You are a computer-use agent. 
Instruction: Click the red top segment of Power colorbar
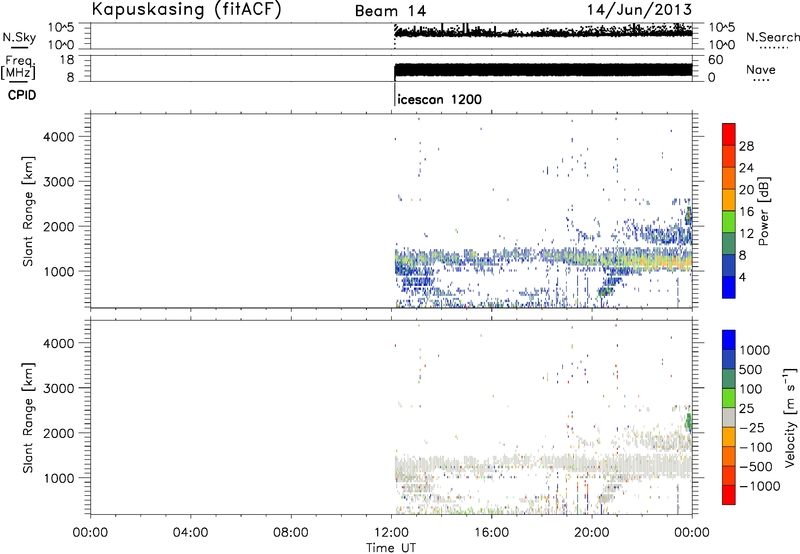pos(729,135)
